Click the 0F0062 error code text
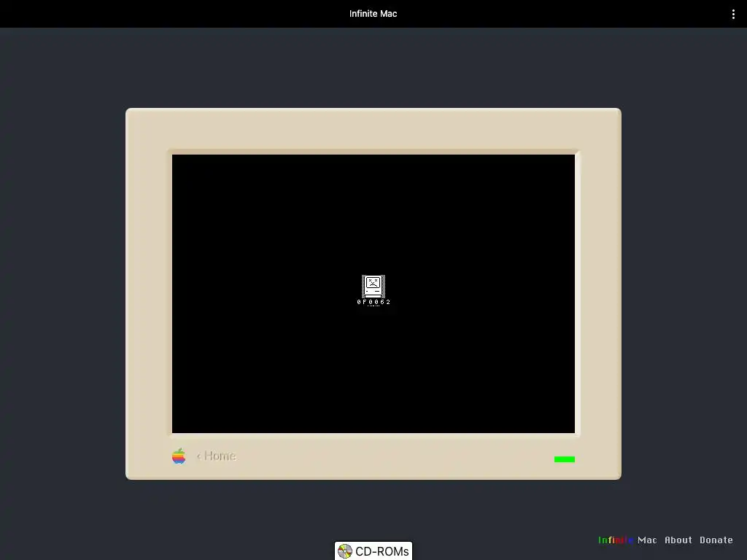The height and width of the screenshot is (560, 747). (x=373, y=302)
